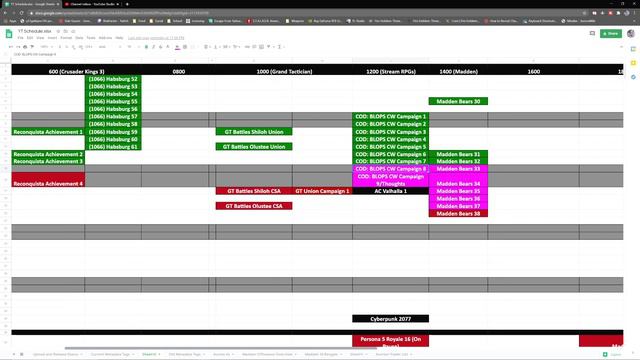This screenshot has width=640, height=360.
Task: Reload the page with browser refresh
Action: tap(22, 13)
